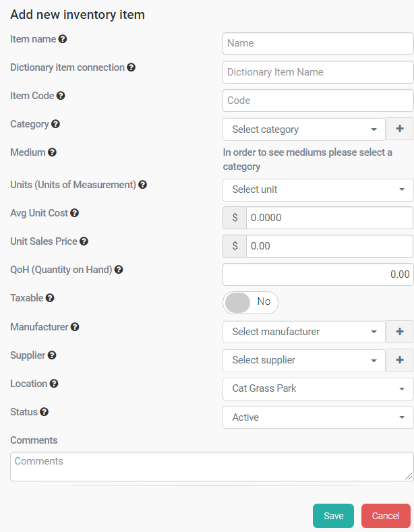Toggle the Taxable switch
The width and height of the screenshot is (414, 532).
250,302
